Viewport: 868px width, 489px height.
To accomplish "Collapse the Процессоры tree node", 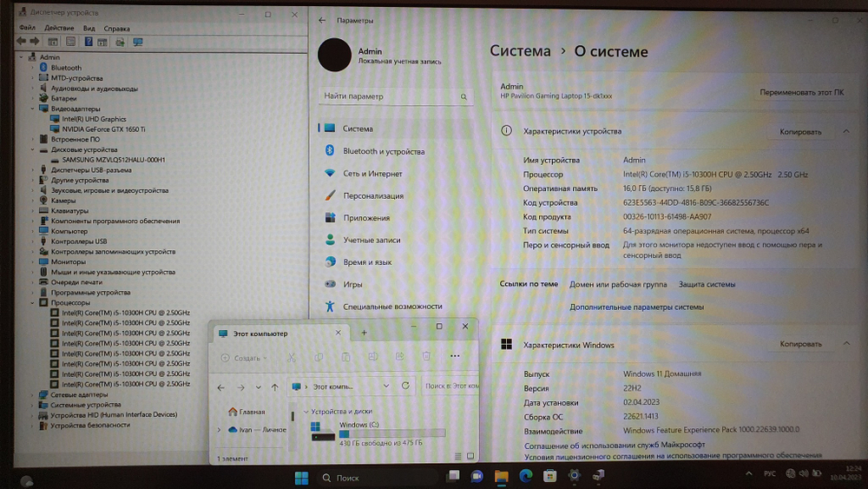I will click(33, 303).
